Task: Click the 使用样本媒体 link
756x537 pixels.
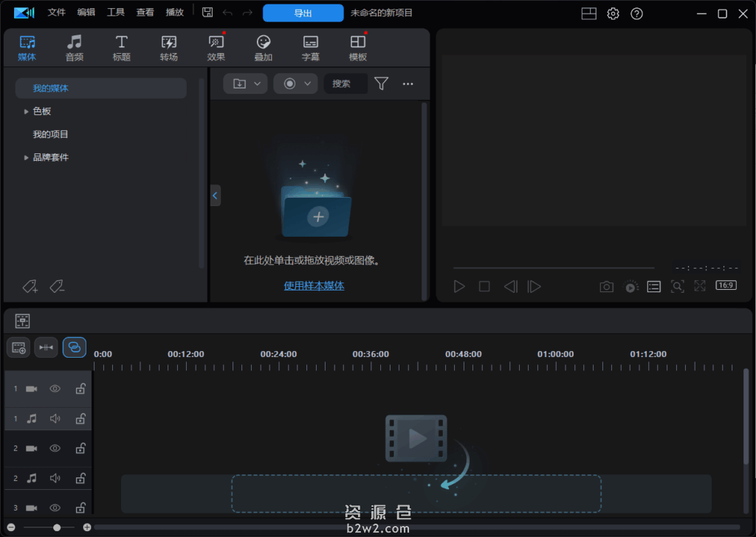Action: point(314,285)
